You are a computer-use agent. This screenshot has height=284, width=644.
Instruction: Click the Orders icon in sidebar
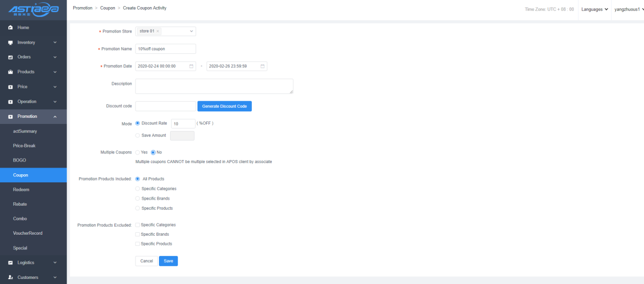pos(10,57)
